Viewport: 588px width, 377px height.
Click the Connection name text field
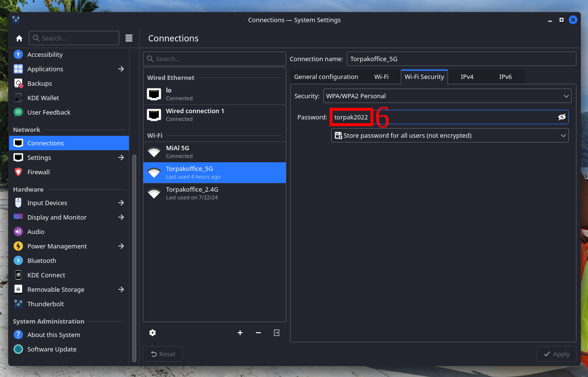pyautogui.click(x=461, y=59)
